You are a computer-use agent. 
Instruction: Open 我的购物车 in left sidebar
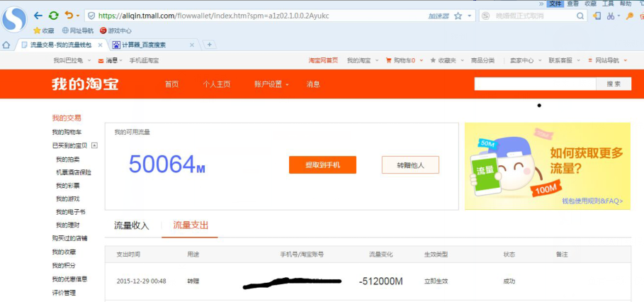[x=67, y=133]
